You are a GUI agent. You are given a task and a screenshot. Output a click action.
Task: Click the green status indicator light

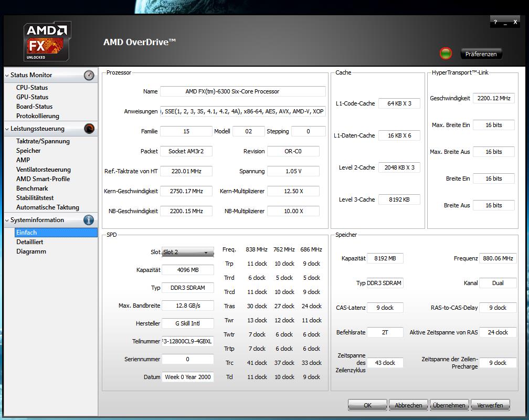tap(446, 54)
